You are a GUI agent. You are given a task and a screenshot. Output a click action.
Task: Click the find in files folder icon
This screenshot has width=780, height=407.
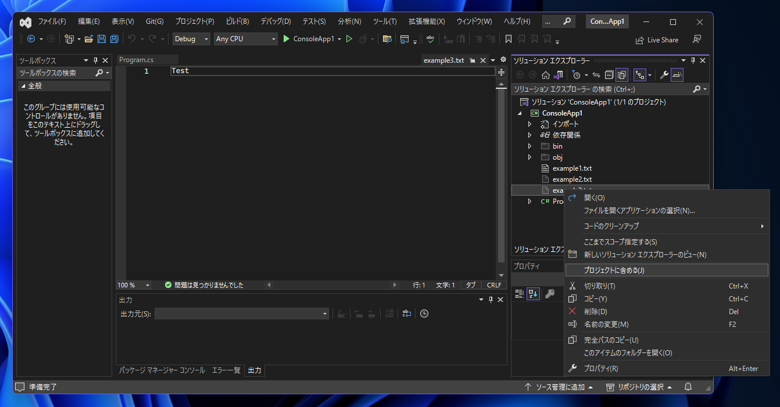(387, 39)
